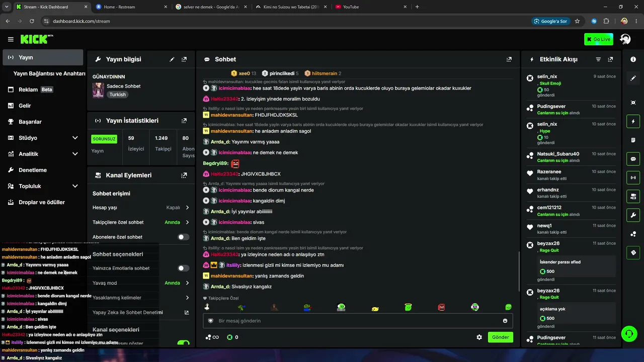Screen dimensions: 644x362
Task: Switch to Home - Restream tab
Action: tap(132, 7)
